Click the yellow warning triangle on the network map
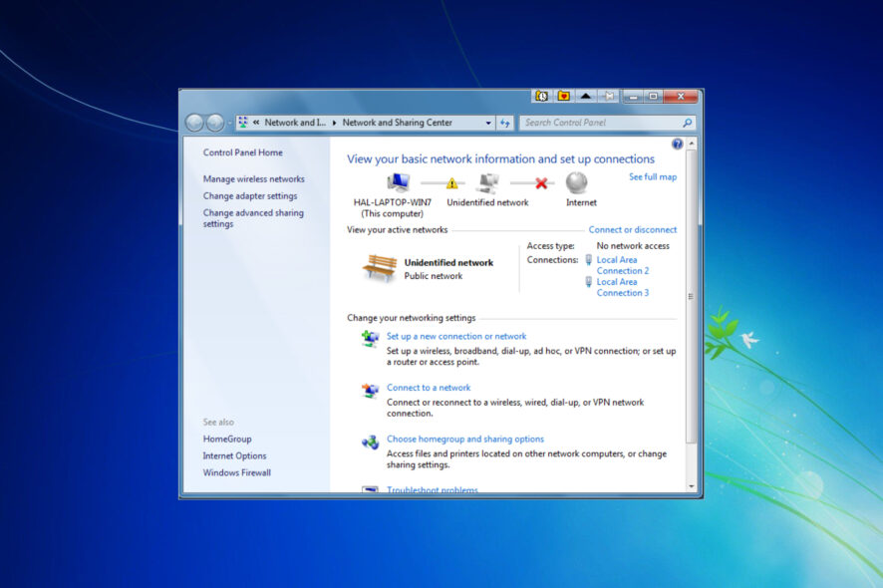Viewport: 883px width, 588px height. pos(450,183)
